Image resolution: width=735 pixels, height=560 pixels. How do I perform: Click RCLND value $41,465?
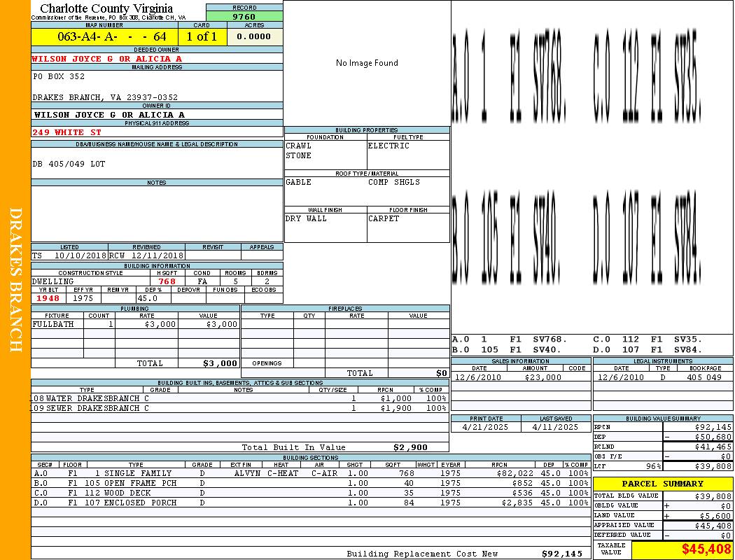click(713, 447)
